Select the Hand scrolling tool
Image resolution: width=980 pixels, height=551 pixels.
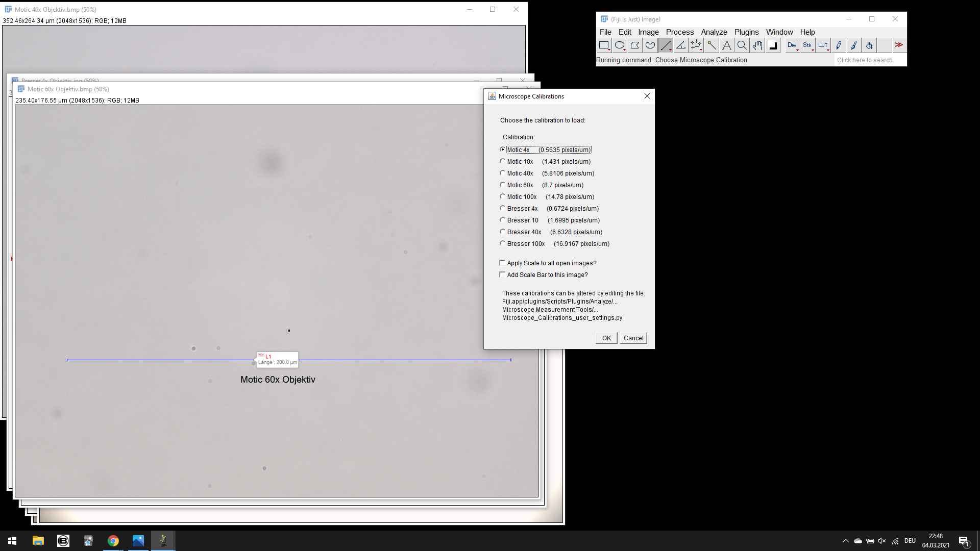click(x=757, y=45)
